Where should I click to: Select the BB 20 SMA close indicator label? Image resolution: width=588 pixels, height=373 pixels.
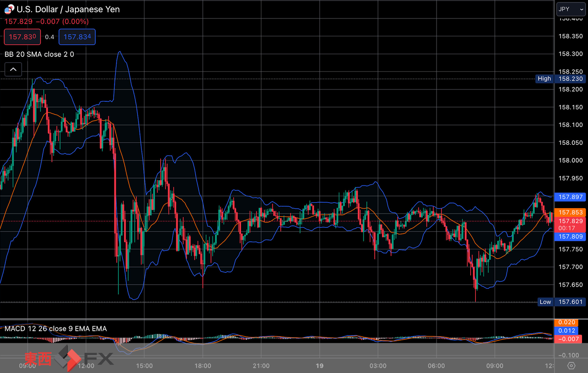(39, 54)
